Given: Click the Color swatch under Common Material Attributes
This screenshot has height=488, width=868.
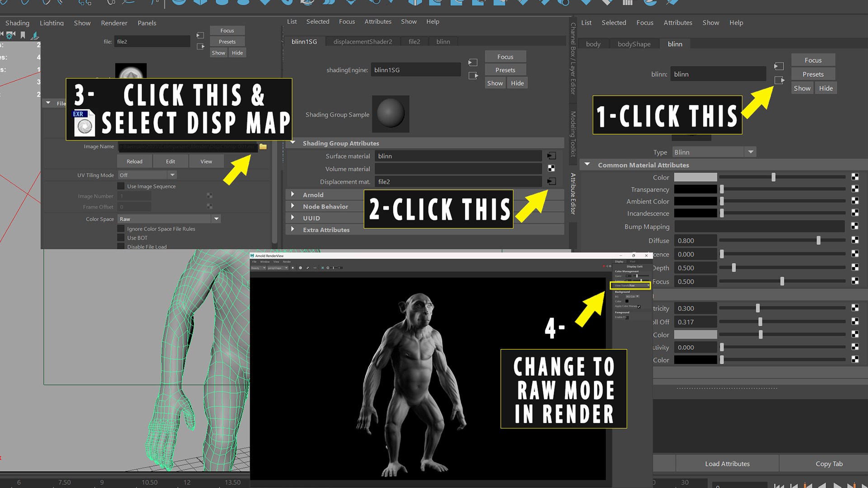Looking at the screenshot, I should 695,177.
